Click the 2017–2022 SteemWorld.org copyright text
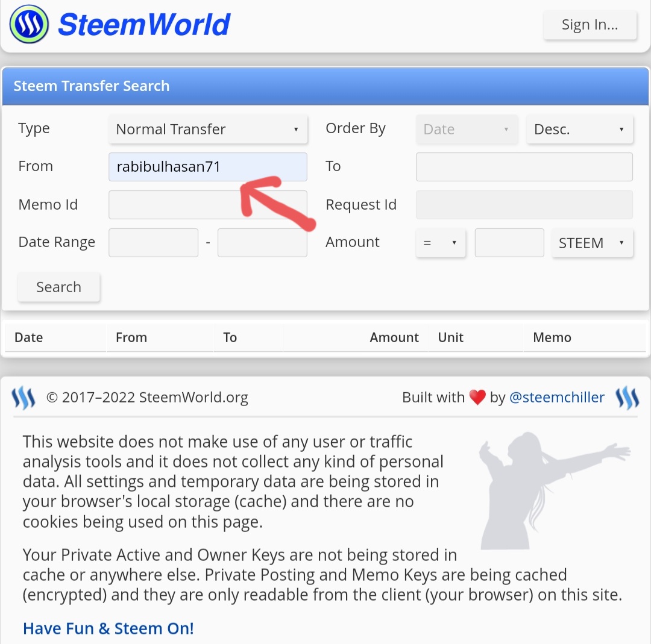The height and width of the screenshot is (644, 651). 148,398
